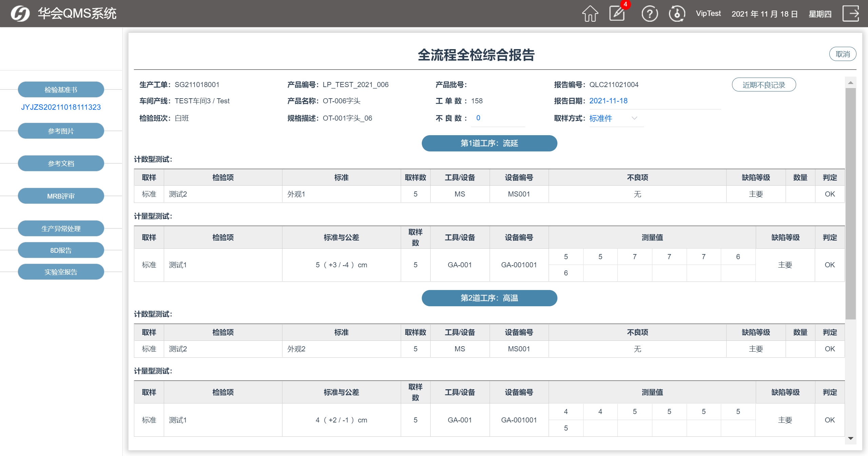The width and height of the screenshot is (868, 456).
Task: Click the vertical scrollbar thumb
Action: tap(850, 203)
